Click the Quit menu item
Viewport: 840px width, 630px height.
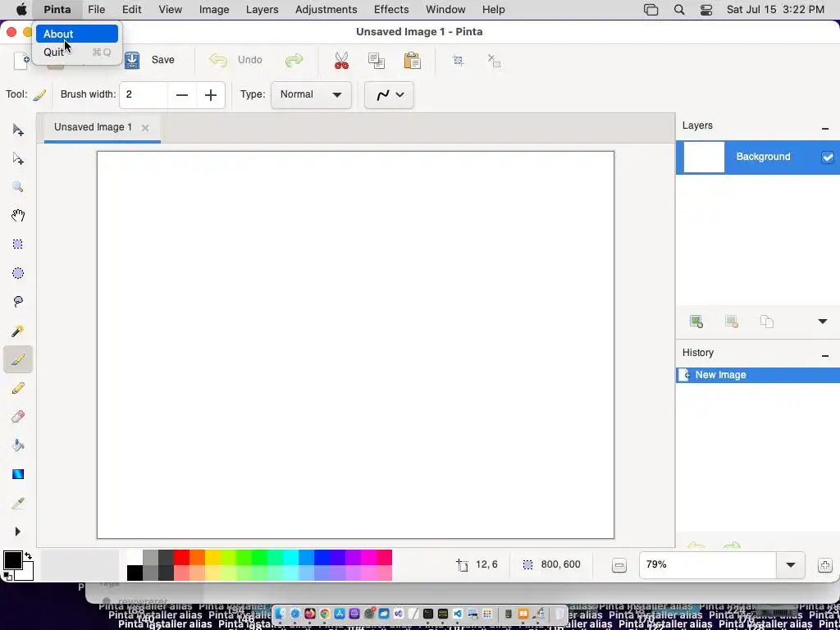pos(76,52)
